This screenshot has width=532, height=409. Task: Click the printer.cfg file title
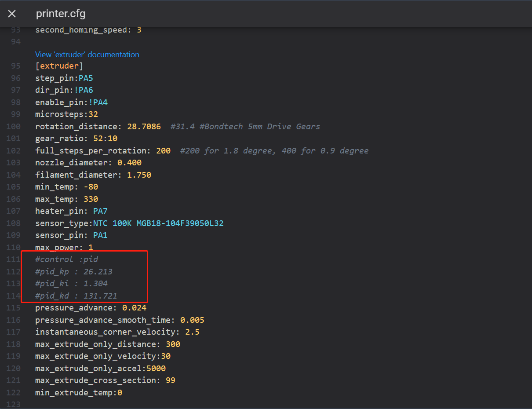pyautogui.click(x=61, y=14)
